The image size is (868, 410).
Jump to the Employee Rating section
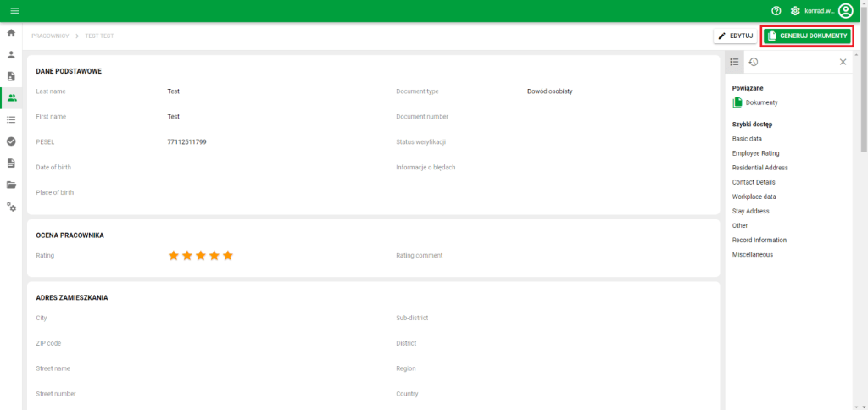pyautogui.click(x=755, y=153)
